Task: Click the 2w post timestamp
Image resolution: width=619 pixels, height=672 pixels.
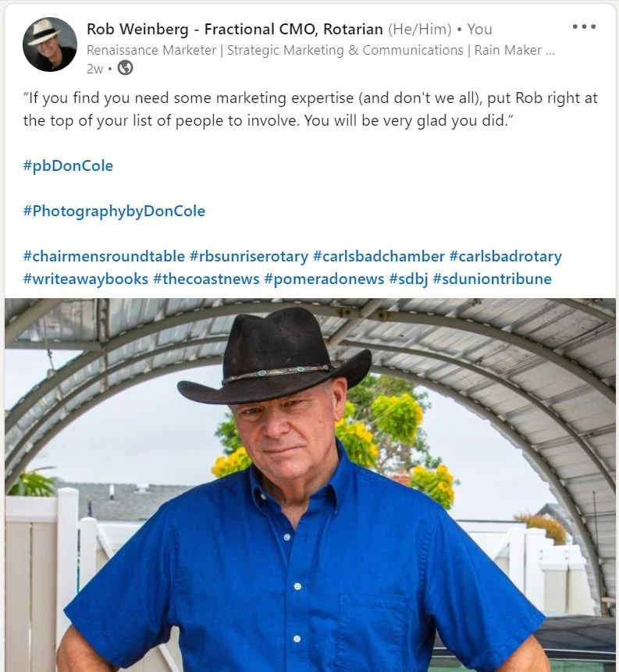Action: (94, 69)
